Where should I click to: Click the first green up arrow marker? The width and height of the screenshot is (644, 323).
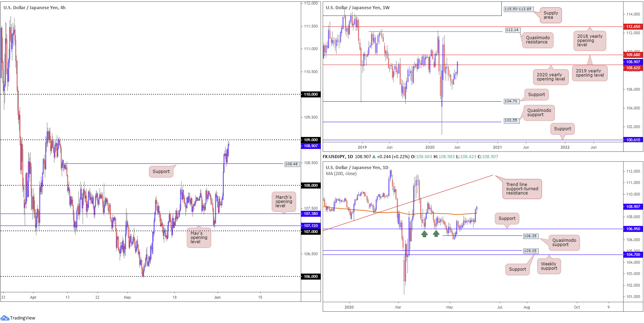click(x=424, y=234)
